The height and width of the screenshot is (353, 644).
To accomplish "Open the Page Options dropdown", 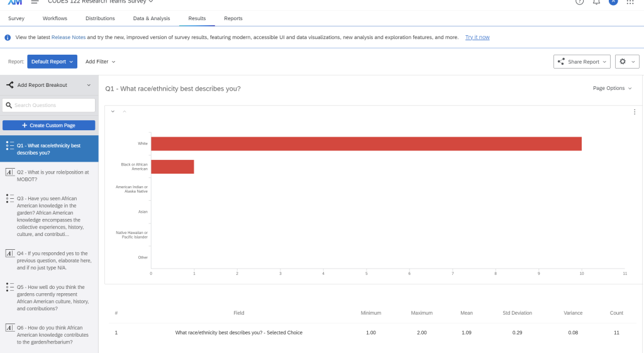I will point(612,88).
